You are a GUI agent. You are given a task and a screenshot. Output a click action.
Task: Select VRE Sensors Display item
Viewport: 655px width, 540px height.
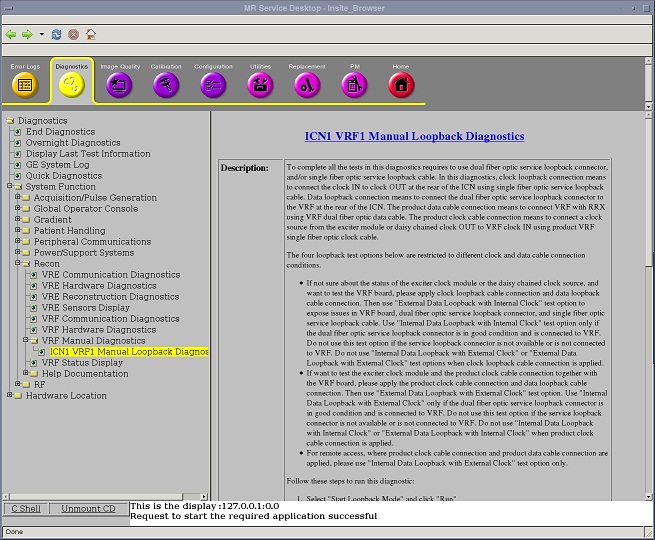(99, 308)
